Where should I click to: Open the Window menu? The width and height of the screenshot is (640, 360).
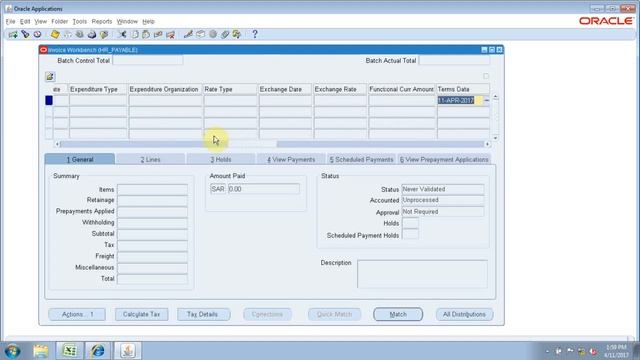click(127, 21)
